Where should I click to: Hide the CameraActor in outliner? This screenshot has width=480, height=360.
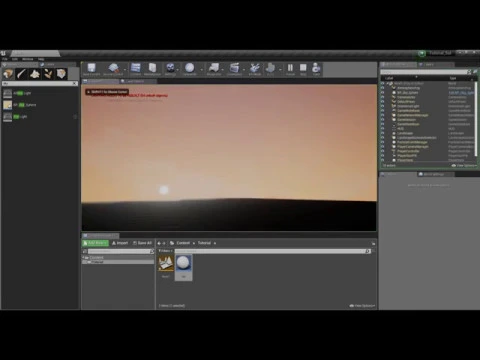[x=383, y=97]
